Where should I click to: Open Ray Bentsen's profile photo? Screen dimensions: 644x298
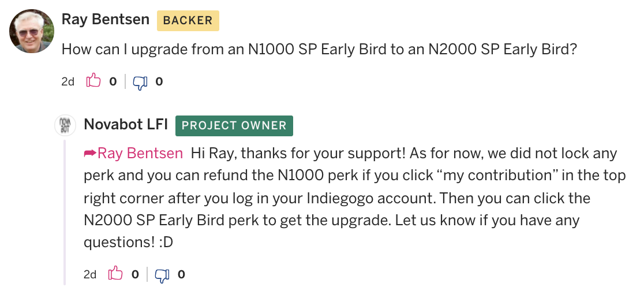(32, 31)
